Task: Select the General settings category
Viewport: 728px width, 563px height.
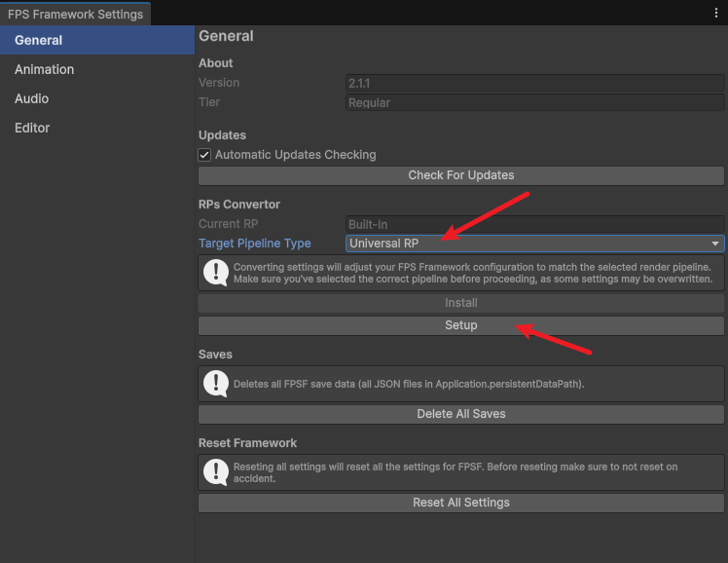Action: pos(97,40)
